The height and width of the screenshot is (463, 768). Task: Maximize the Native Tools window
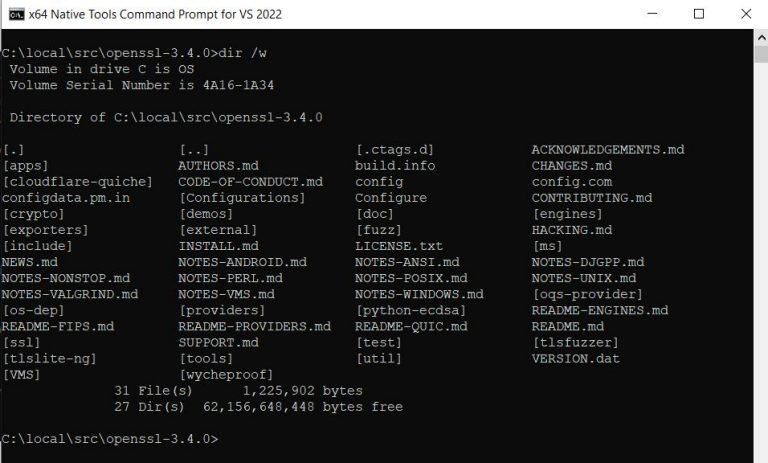(x=699, y=14)
